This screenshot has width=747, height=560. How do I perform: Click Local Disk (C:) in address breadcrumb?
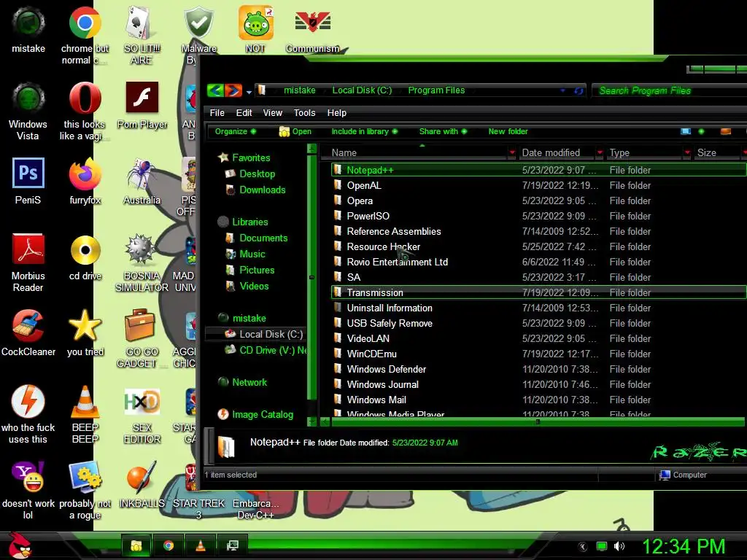(x=362, y=90)
